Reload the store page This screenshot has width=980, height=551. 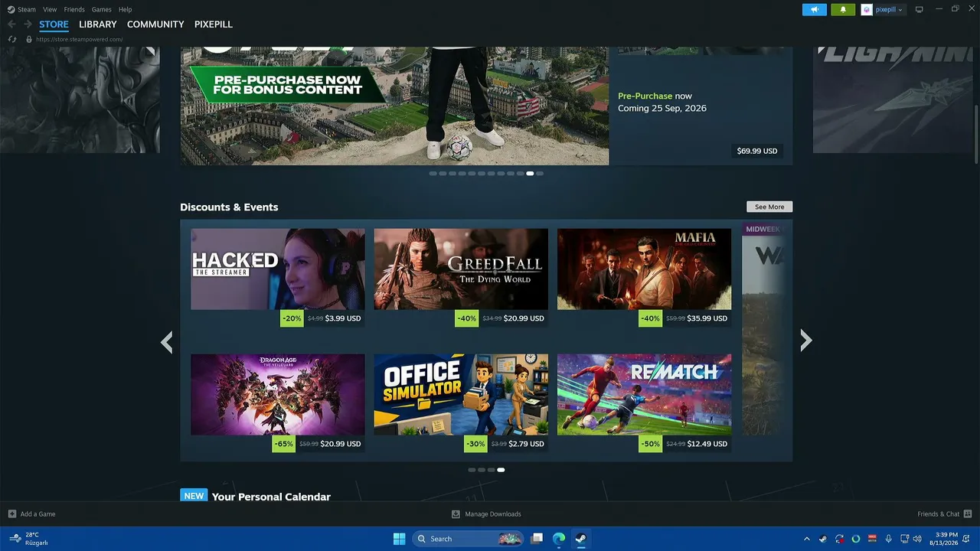click(11, 39)
